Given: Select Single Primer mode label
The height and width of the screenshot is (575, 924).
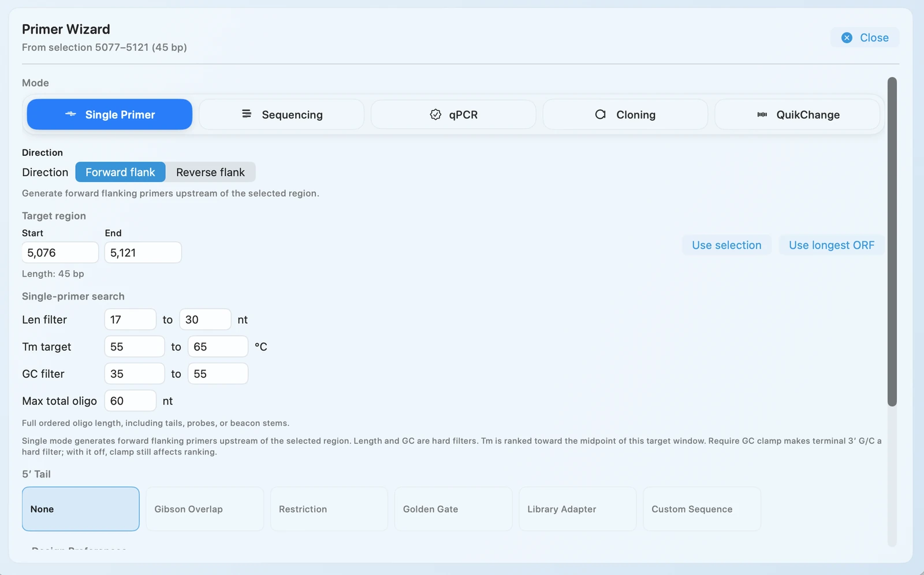Looking at the screenshot, I should click(120, 114).
